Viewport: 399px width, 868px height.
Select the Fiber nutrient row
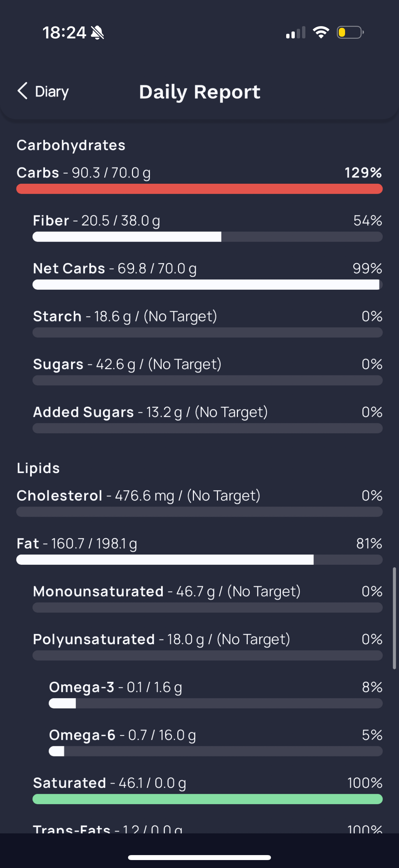click(x=207, y=227)
